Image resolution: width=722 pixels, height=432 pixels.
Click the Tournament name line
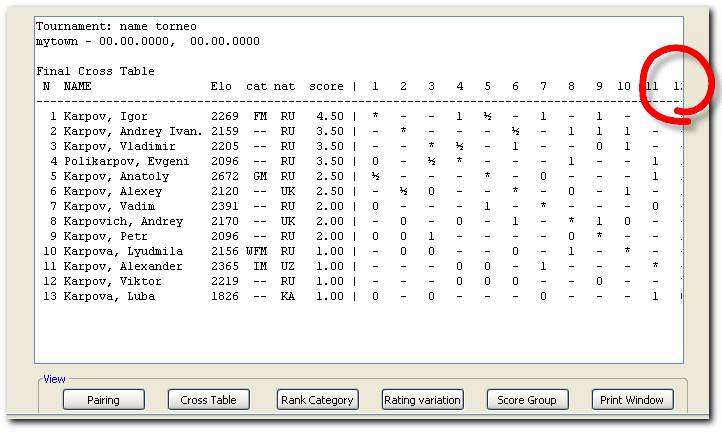point(116,27)
